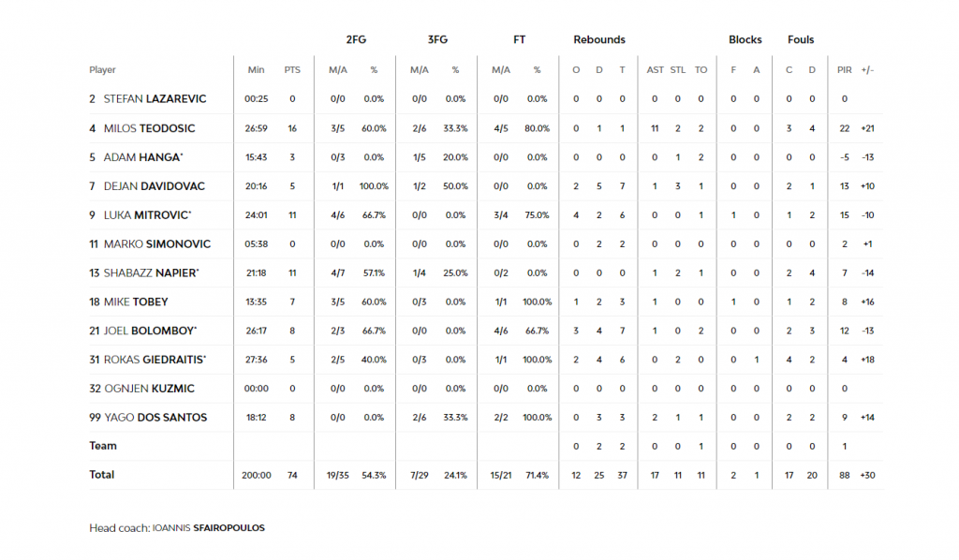Open Ognjen Kuzmic's player page
The width and height of the screenshot is (959, 560).
click(155, 389)
